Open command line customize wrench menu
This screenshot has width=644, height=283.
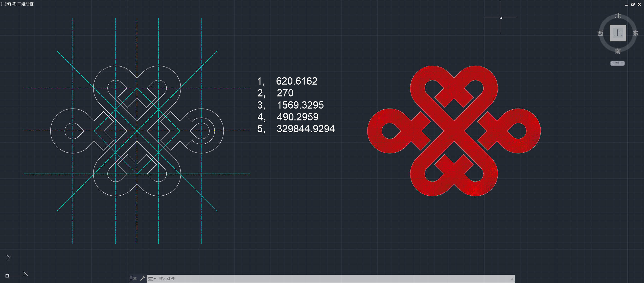[143, 278]
